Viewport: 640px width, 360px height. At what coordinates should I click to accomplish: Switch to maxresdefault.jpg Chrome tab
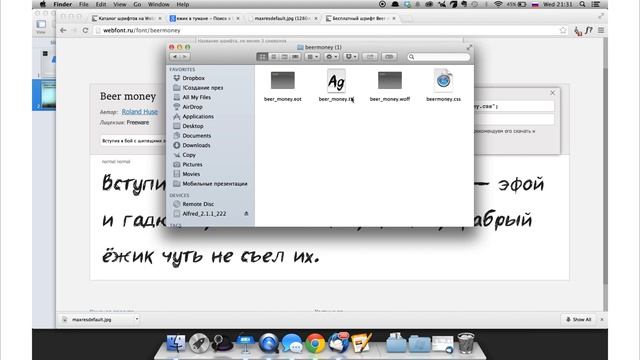283,18
